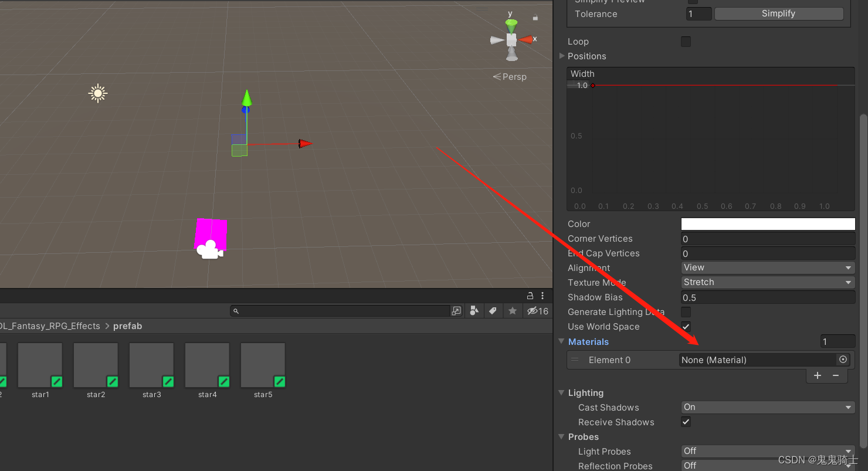This screenshot has height=471, width=868.
Task: Click the favorites star search filter icon
Action: [513, 311]
